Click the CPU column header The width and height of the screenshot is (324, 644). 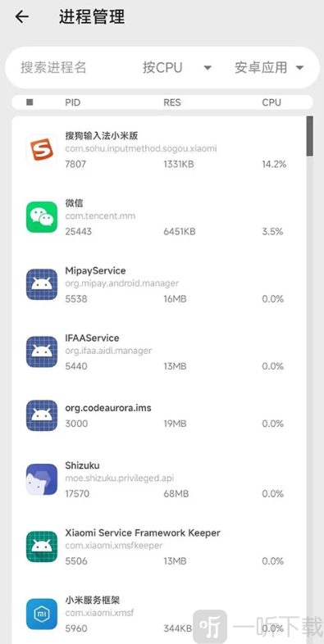click(272, 102)
